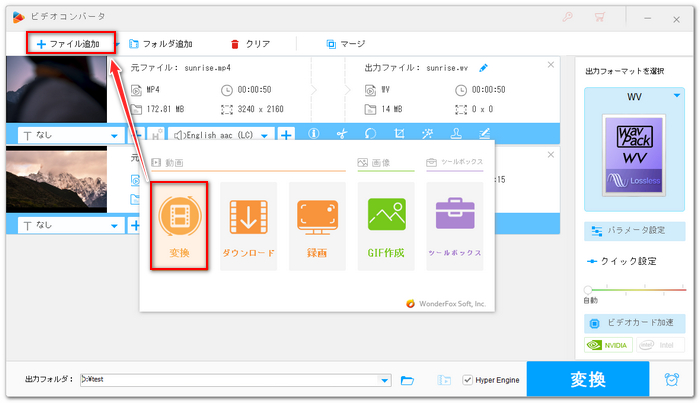Image resolution: width=700 pixels, height=403 pixels.
Task: Choose the 変換 (Convert) module
Action: click(179, 226)
